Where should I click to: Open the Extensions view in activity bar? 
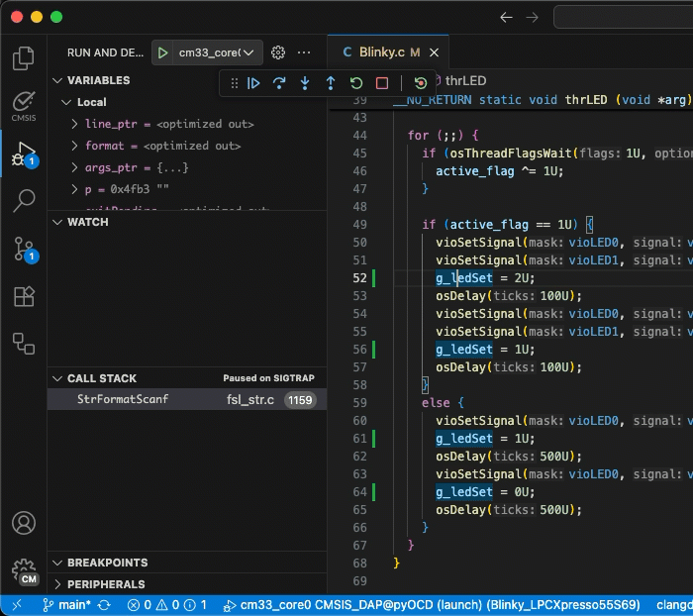click(x=24, y=296)
